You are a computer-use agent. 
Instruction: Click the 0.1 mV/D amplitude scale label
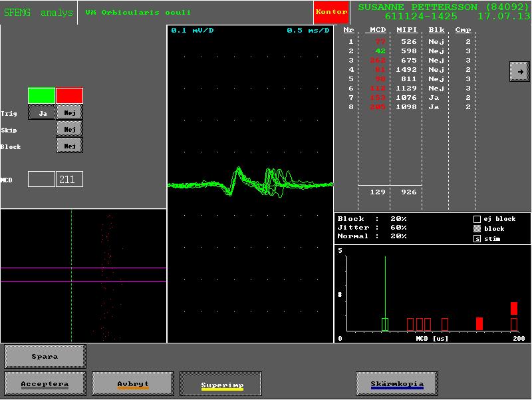pyautogui.click(x=192, y=30)
